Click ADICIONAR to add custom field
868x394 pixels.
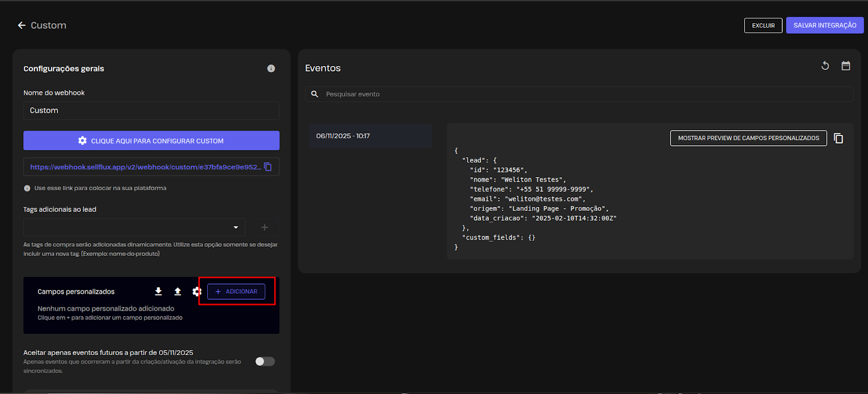(x=236, y=292)
